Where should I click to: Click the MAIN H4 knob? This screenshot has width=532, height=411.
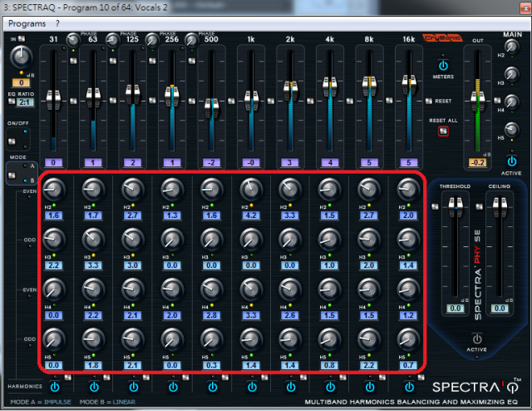pyautogui.click(x=511, y=102)
